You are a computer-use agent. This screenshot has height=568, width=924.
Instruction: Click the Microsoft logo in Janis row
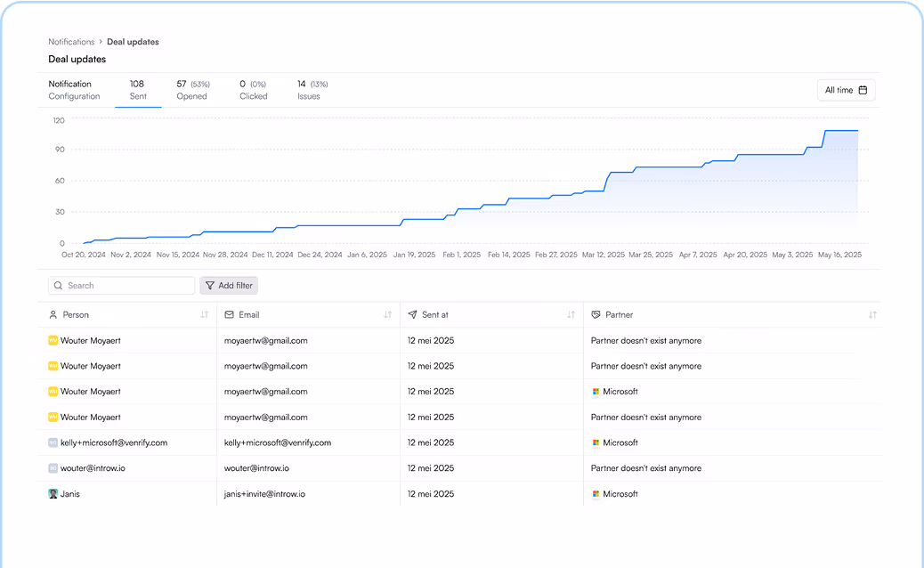596,494
